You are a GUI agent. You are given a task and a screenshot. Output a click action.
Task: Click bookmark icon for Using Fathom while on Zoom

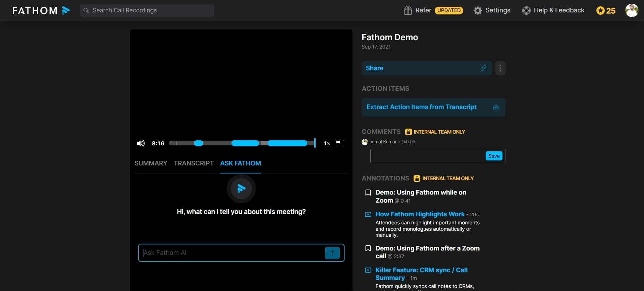368,193
